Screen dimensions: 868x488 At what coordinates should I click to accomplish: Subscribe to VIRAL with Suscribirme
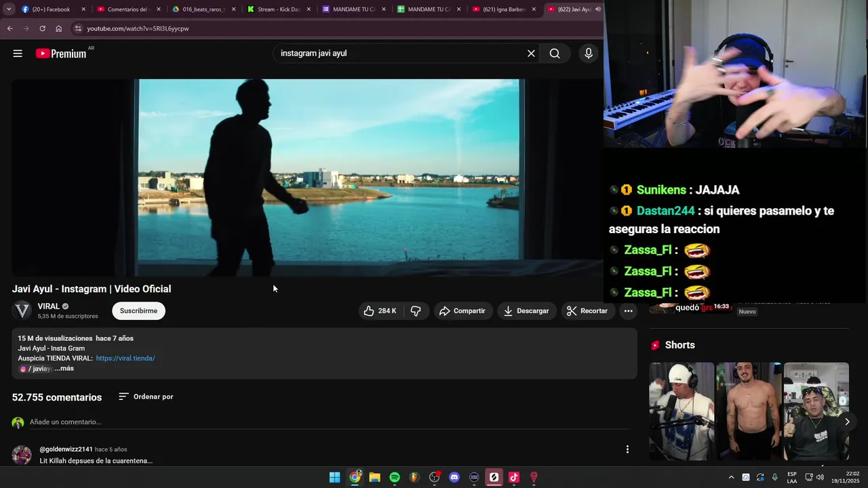point(138,310)
